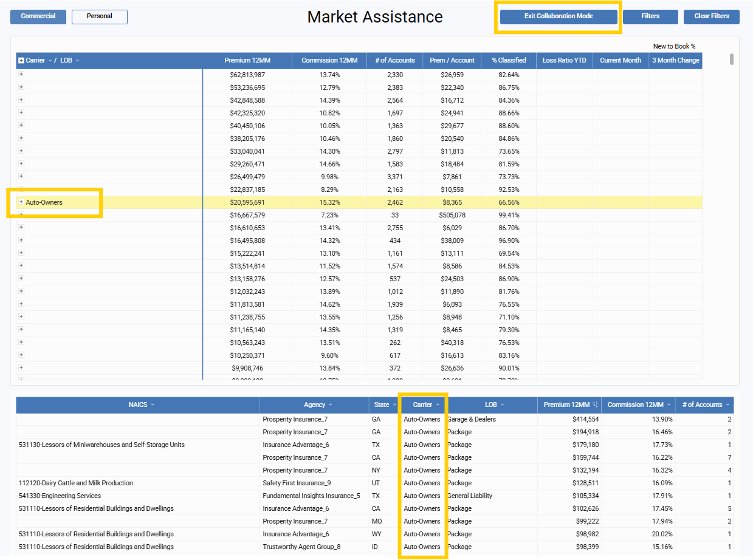Expand the row with premium $16,667,579
This screenshot has width=753, height=560.
tap(21, 215)
